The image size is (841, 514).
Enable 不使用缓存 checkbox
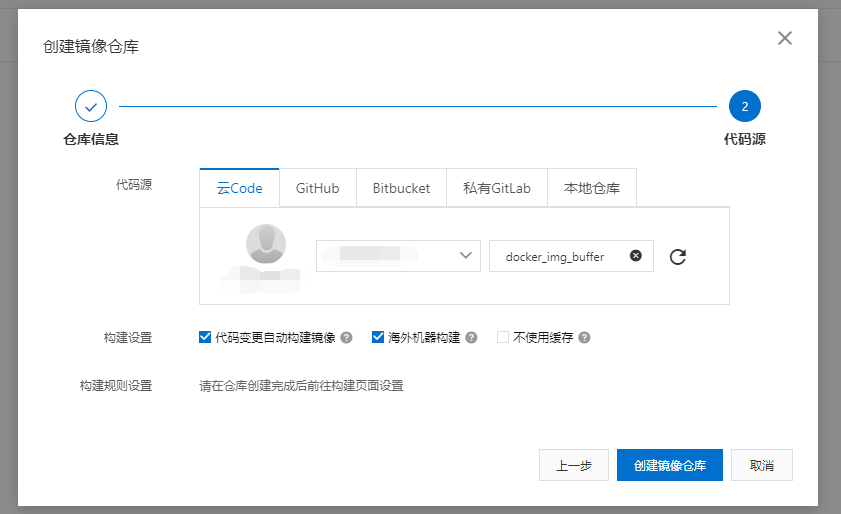pos(503,338)
